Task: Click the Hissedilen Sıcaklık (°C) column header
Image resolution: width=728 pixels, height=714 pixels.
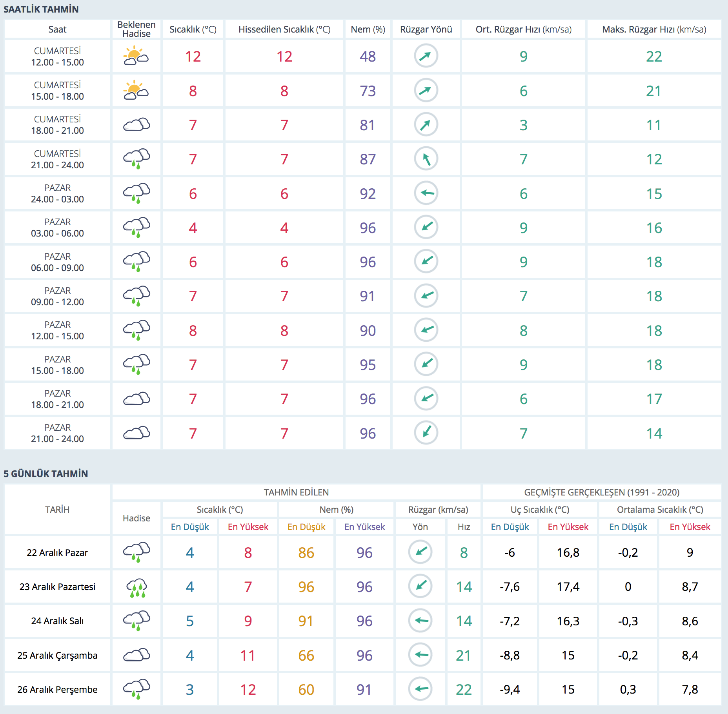Action: click(284, 29)
